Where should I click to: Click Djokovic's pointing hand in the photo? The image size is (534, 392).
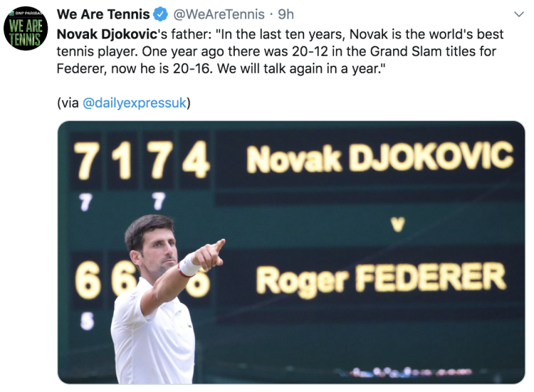pos(210,253)
